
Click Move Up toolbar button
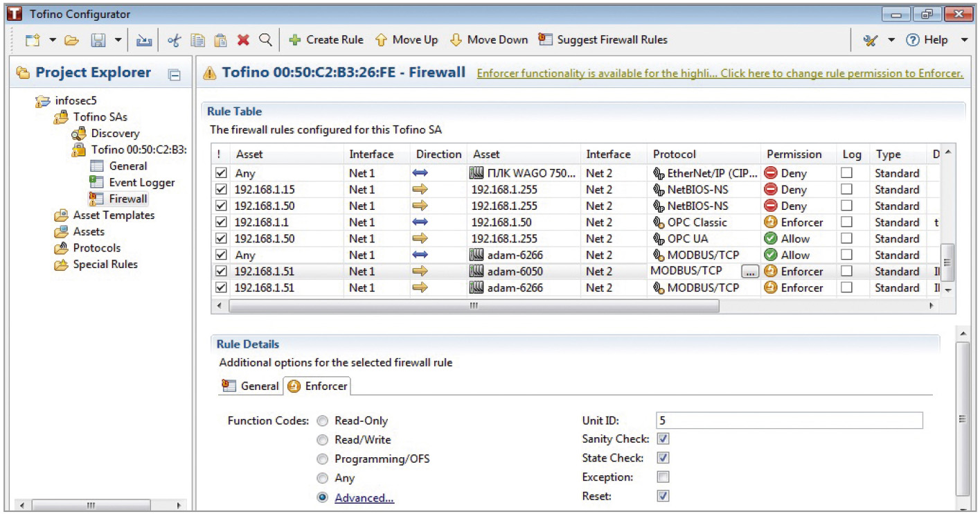[x=406, y=40]
